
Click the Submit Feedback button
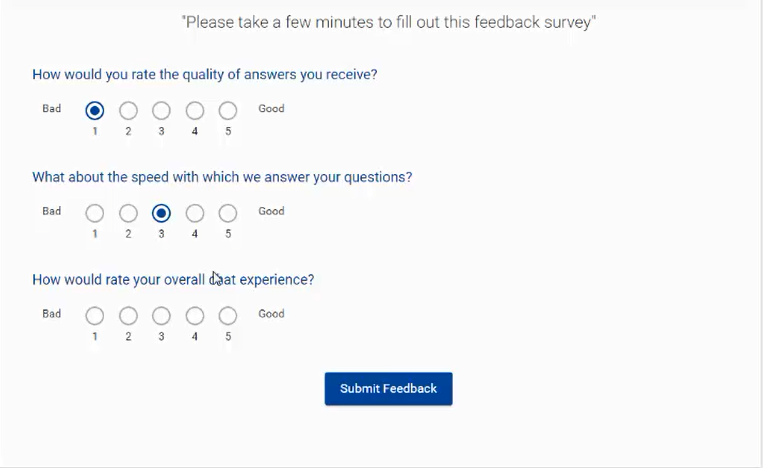388,389
